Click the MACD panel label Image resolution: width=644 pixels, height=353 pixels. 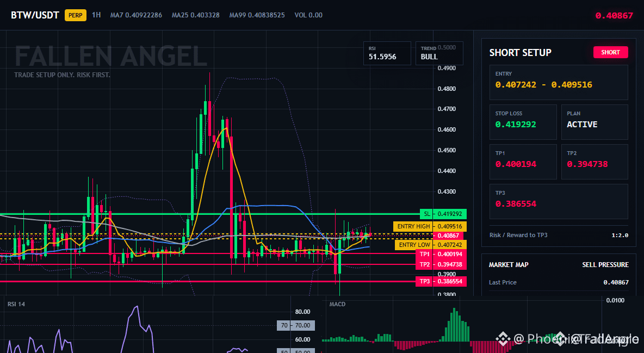(337, 304)
